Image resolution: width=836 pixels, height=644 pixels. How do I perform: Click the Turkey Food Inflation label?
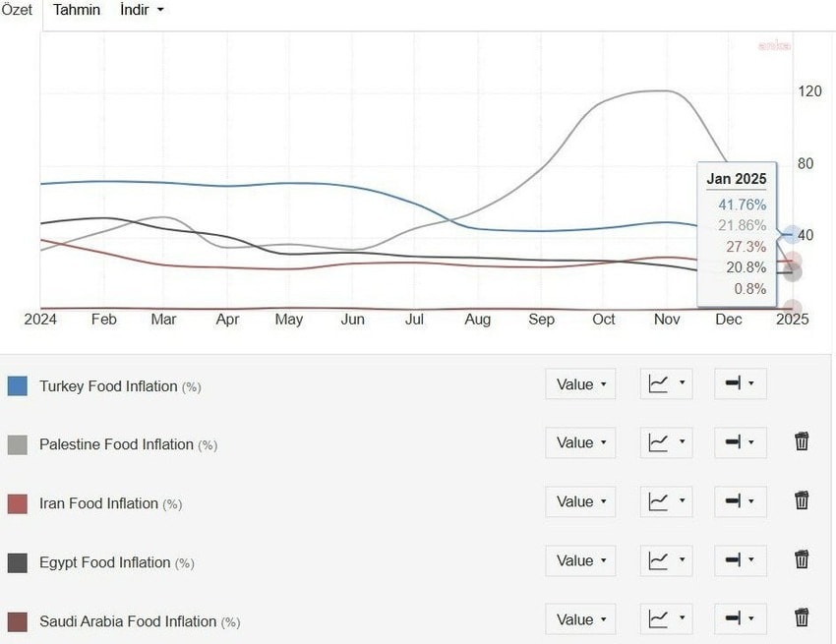click(108, 386)
